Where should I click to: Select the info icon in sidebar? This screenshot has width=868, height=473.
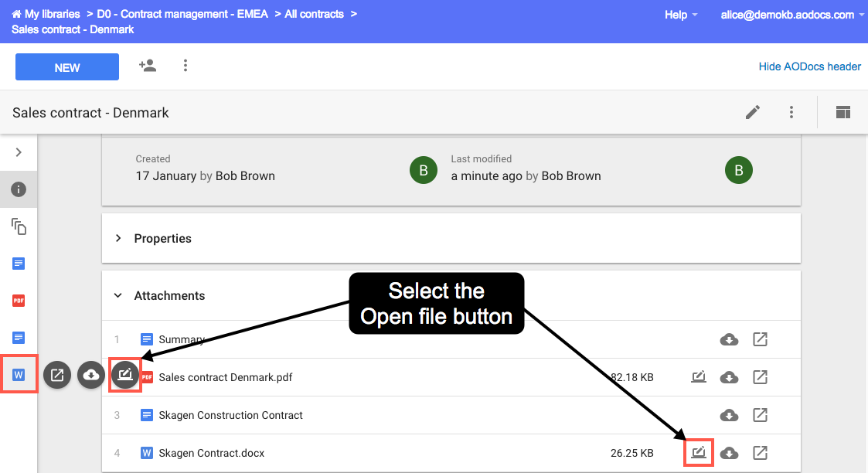click(x=19, y=190)
